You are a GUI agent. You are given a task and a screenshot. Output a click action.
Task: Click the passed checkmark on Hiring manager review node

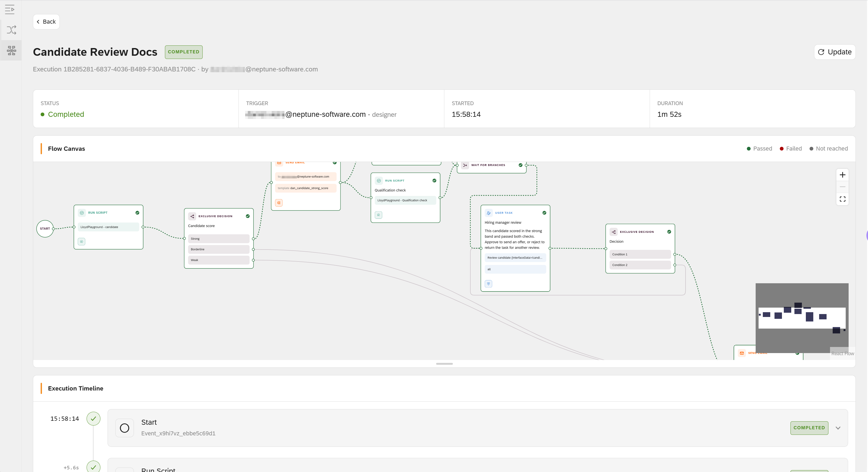click(544, 213)
